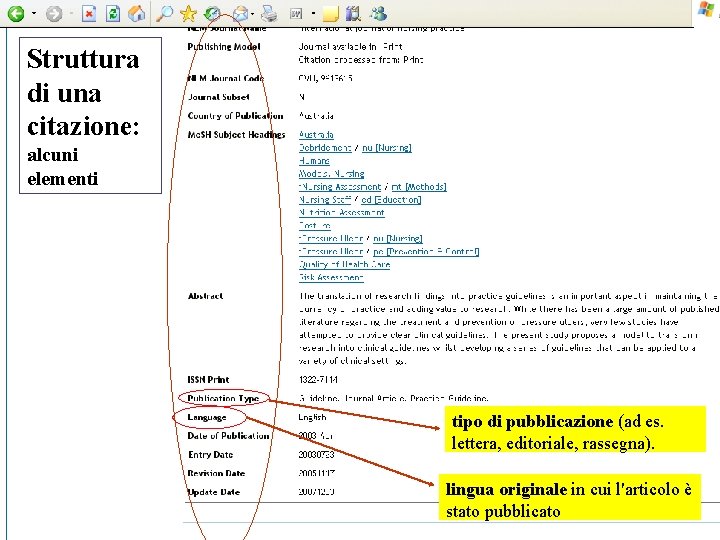Click the yellow note Discuss icon
The width and height of the screenshot is (720, 540).
(x=331, y=14)
